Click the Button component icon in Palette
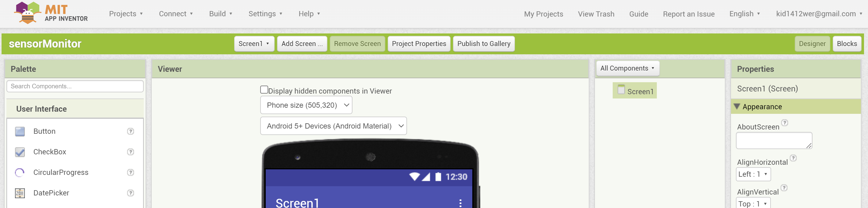The width and height of the screenshot is (868, 208). coord(20,132)
